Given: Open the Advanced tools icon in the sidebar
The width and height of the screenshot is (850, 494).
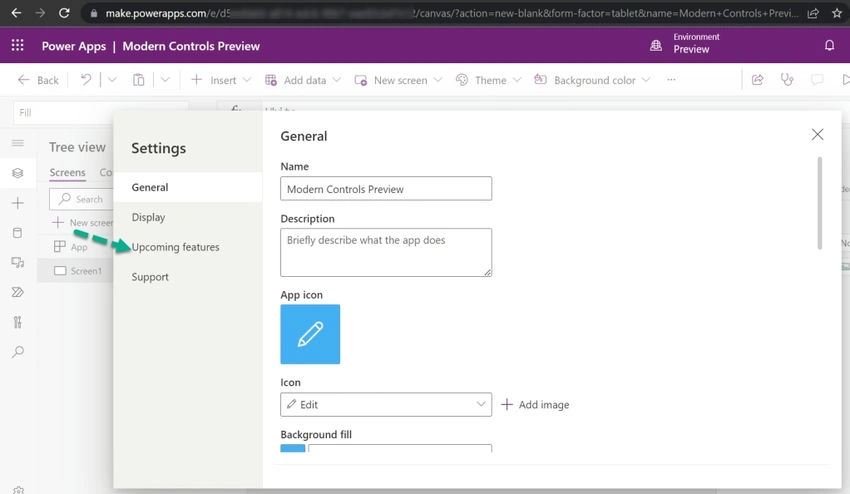Looking at the screenshot, I should (18, 322).
